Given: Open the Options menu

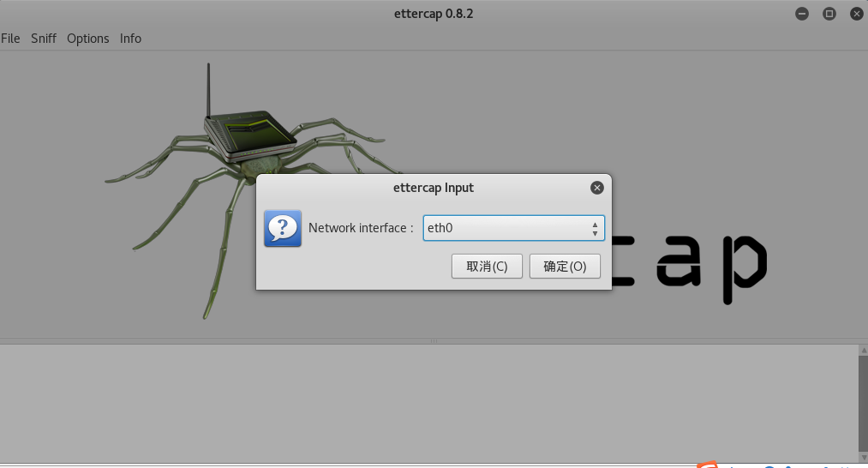Looking at the screenshot, I should (x=88, y=39).
